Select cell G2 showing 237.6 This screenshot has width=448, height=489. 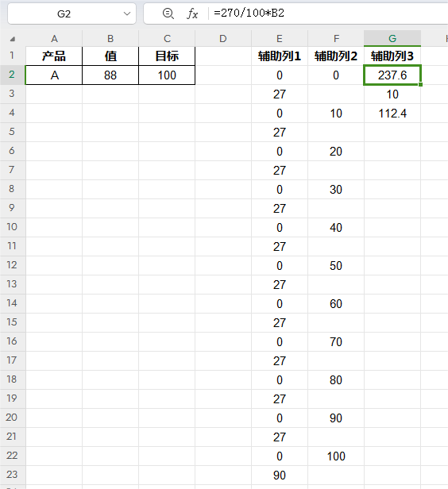pos(392,75)
